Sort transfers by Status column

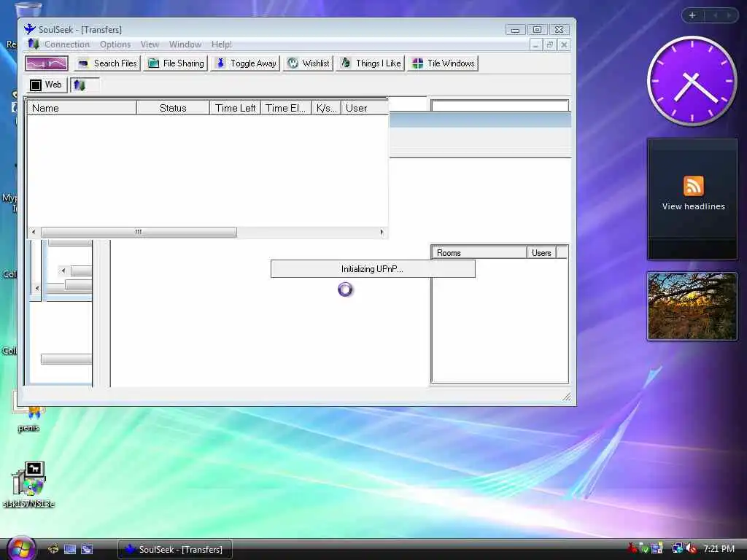[x=173, y=108]
